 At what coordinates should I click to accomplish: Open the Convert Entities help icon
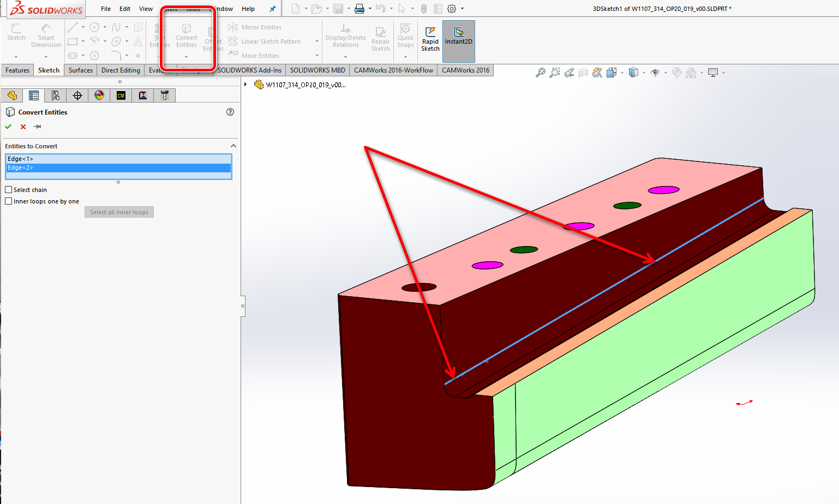pos(230,112)
